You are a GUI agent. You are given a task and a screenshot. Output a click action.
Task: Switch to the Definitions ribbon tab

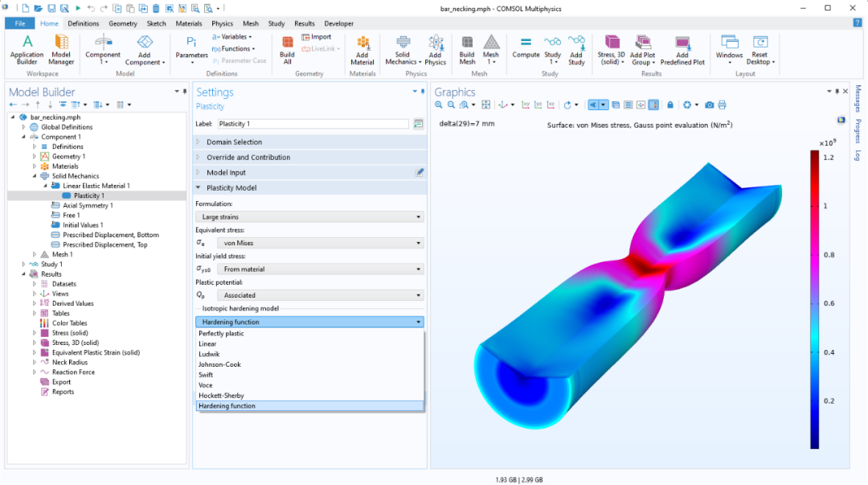(83, 23)
